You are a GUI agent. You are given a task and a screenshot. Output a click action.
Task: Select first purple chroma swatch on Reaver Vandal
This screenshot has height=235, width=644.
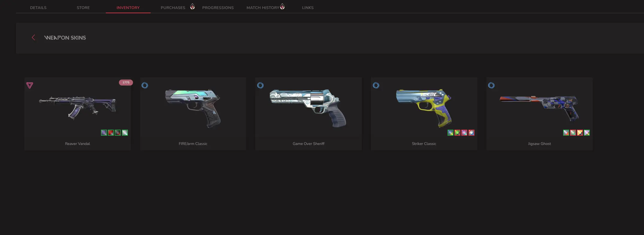coord(104,133)
